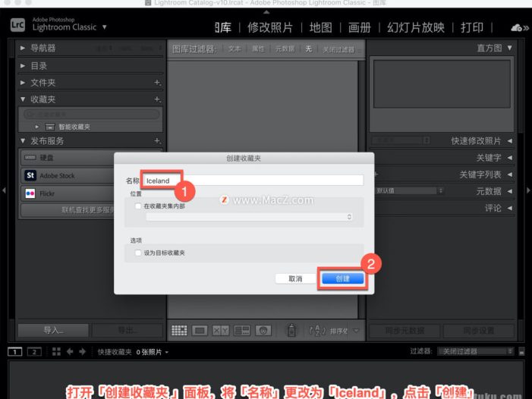Collapse the 收藏夹 panel
Viewport: 532px width, 399px height.
coord(23,99)
